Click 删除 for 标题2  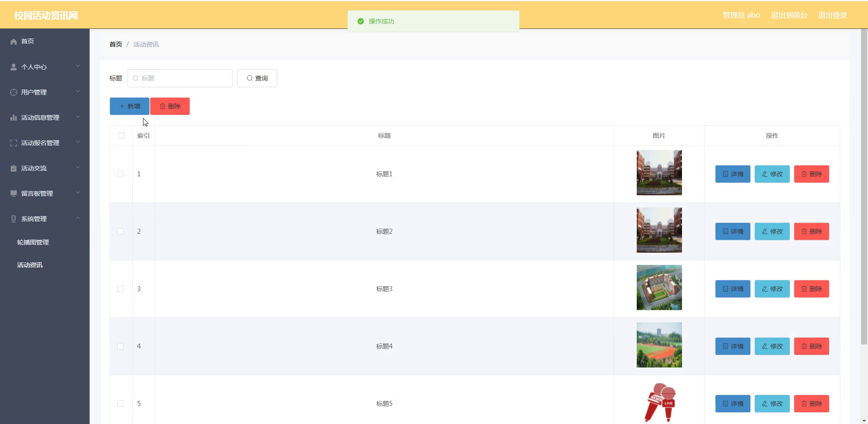coord(811,231)
